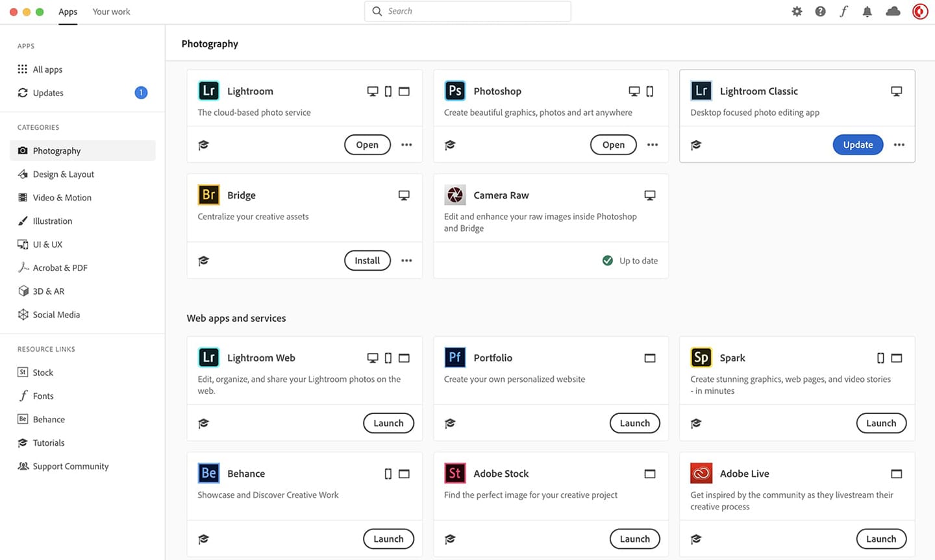Install Bridge
This screenshot has height=560, width=935.
pyautogui.click(x=368, y=261)
